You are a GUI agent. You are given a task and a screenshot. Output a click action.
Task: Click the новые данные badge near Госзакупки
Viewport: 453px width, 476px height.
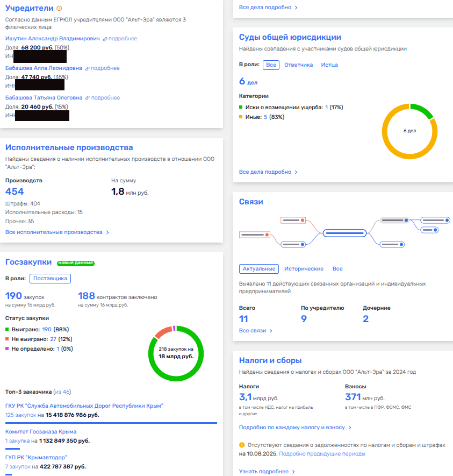pyautogui.click(x=76, y=263)
